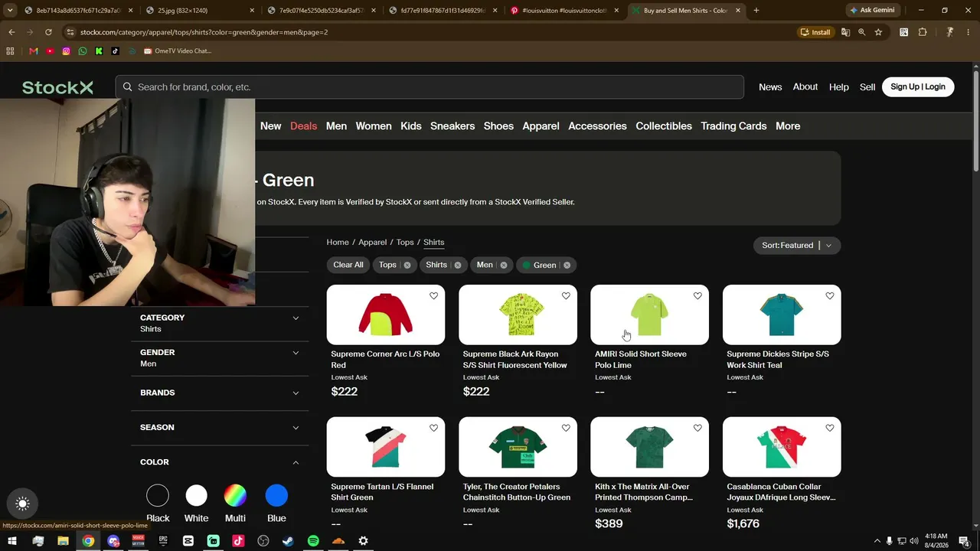Click the StockX search field
Image resolution: width=980 pixels, height=551 pixels.
(x=430, y=87)
